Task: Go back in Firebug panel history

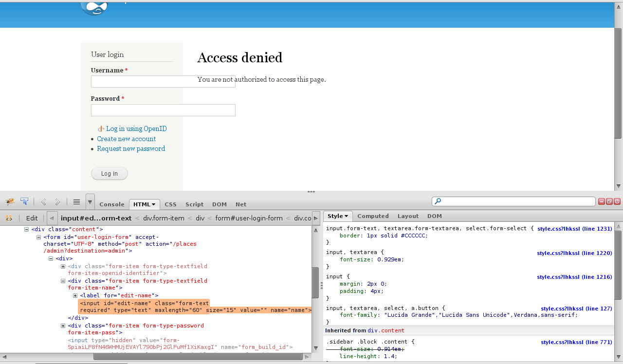Action: 44,201
